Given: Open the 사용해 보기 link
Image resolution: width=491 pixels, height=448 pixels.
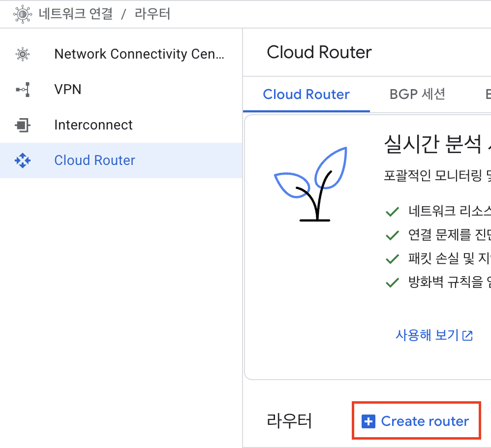Looking at the screenshot, I should tap(434, 336).
